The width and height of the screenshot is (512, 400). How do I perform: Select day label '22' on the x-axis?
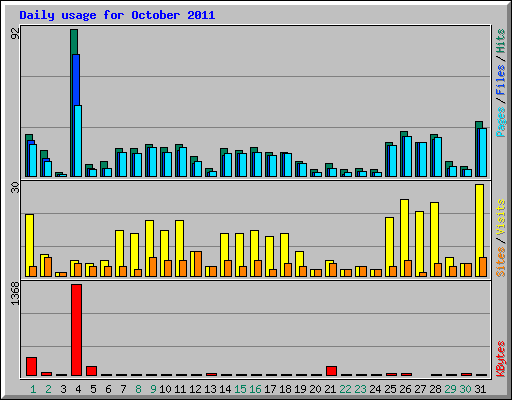click(345, 389)
